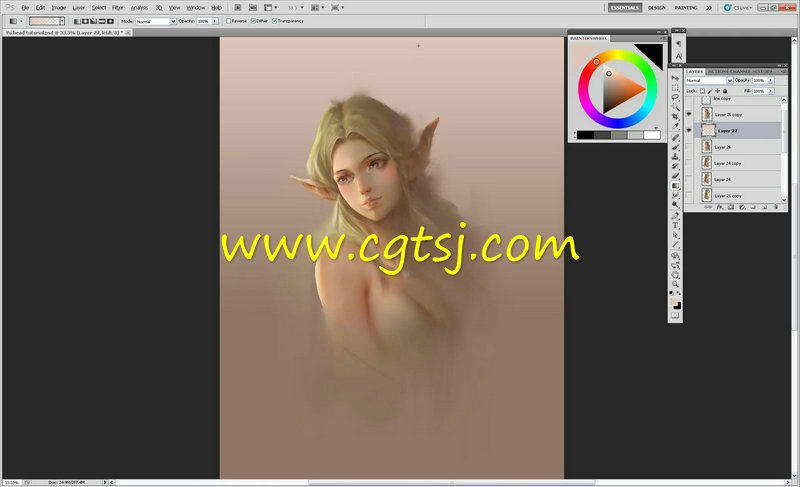This screenshot has width=800, height=487.
Task: Select the Move tool
Action: click(x=675, y=78)
